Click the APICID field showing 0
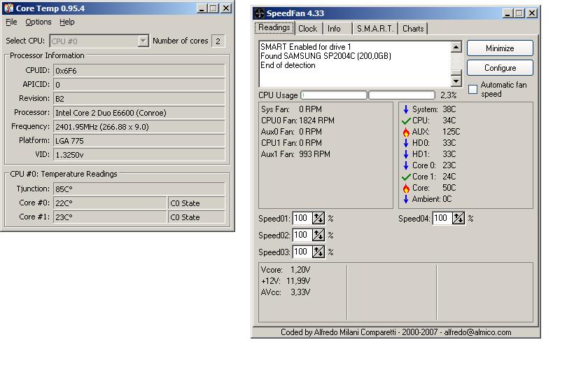The image size is (588, 368). click(x=139, y=85)
